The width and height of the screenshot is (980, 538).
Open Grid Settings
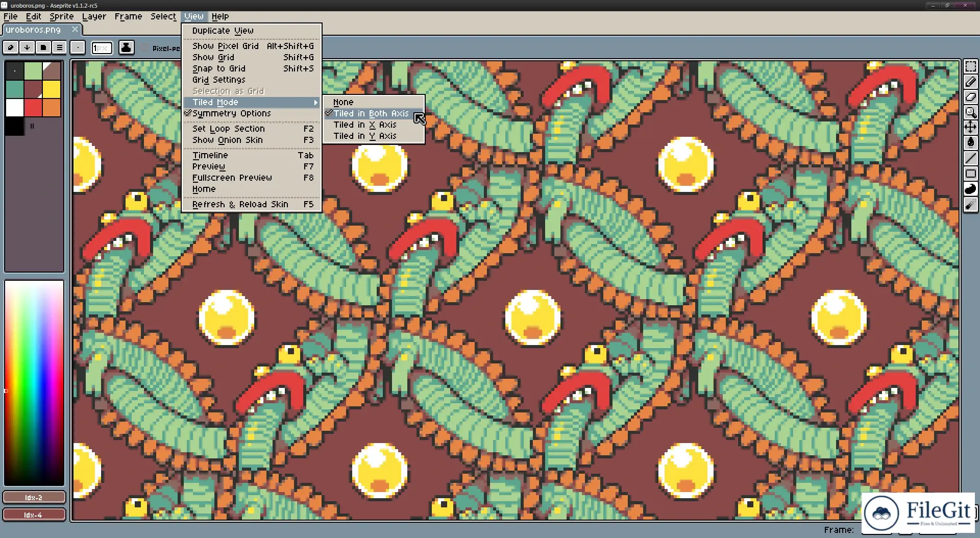(x=252, y=80)
